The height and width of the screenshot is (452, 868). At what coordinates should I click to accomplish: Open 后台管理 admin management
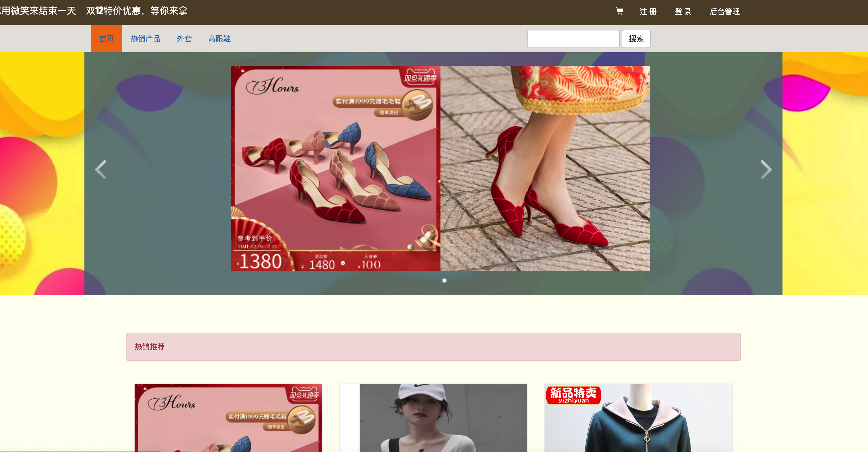pyautogui.click(x=725, y=12)
